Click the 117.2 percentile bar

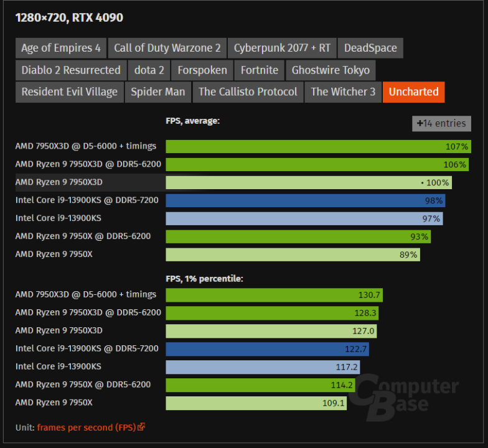point(263,367)
